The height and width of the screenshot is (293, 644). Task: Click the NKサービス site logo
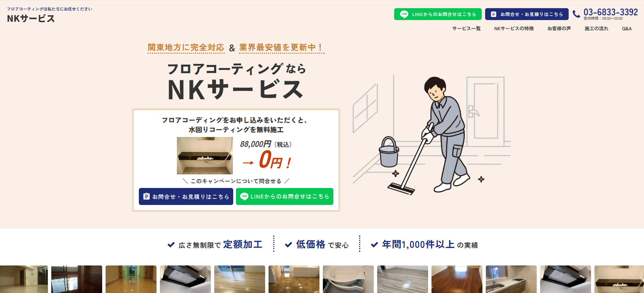coord(31,18)
